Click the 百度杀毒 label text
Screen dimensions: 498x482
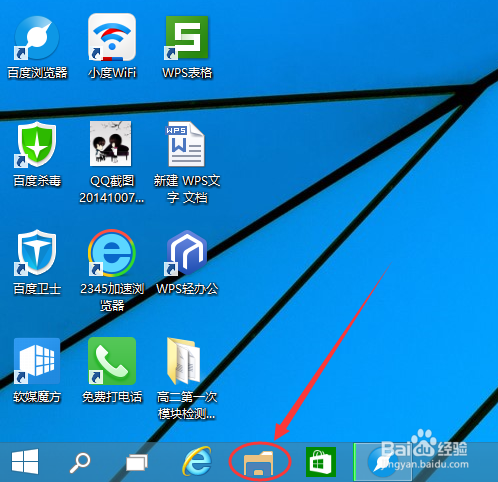(x=37, y=181)
